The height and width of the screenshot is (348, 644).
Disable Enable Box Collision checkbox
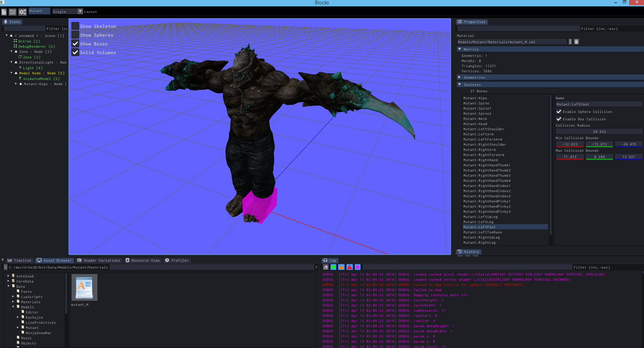[559, 119]
